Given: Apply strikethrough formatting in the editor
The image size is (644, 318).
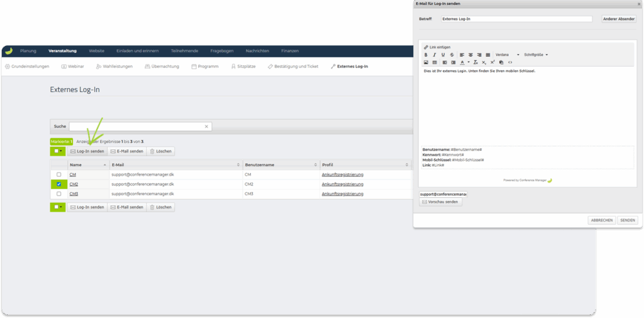Looking at the screenshot, I should (x=452, y=55).
